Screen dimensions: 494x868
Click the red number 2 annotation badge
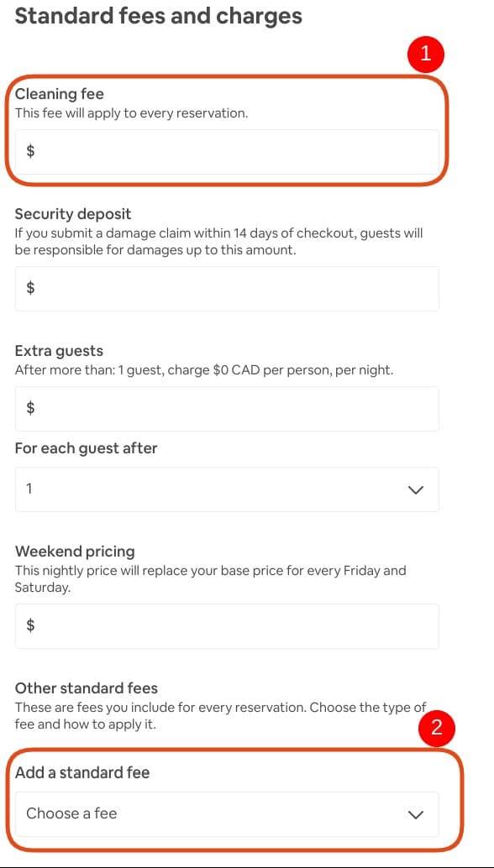tap(436, 727)
